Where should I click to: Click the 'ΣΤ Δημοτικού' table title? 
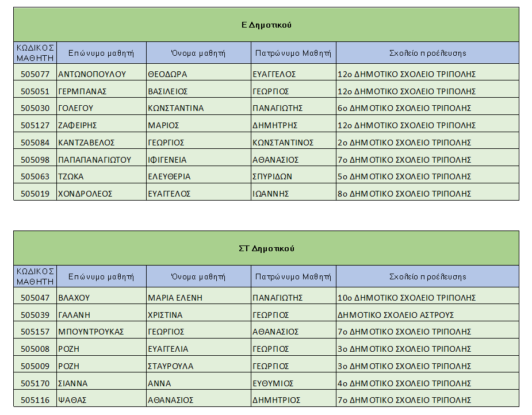coord(266,248)
